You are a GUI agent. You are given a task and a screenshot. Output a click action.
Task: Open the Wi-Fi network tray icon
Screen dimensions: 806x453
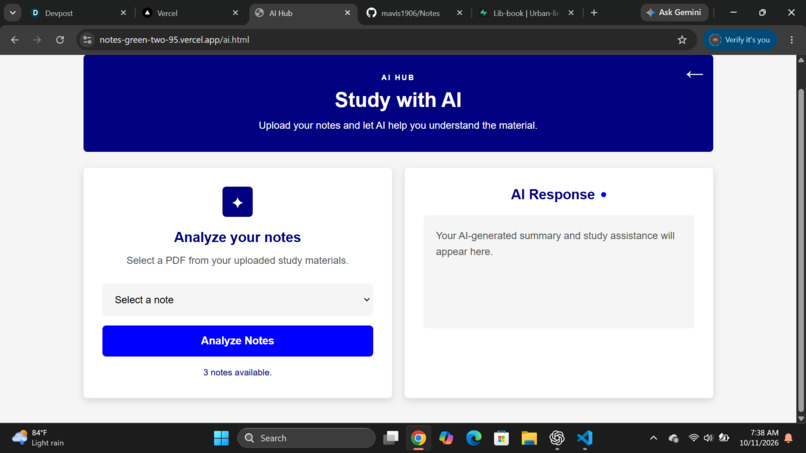693,438
